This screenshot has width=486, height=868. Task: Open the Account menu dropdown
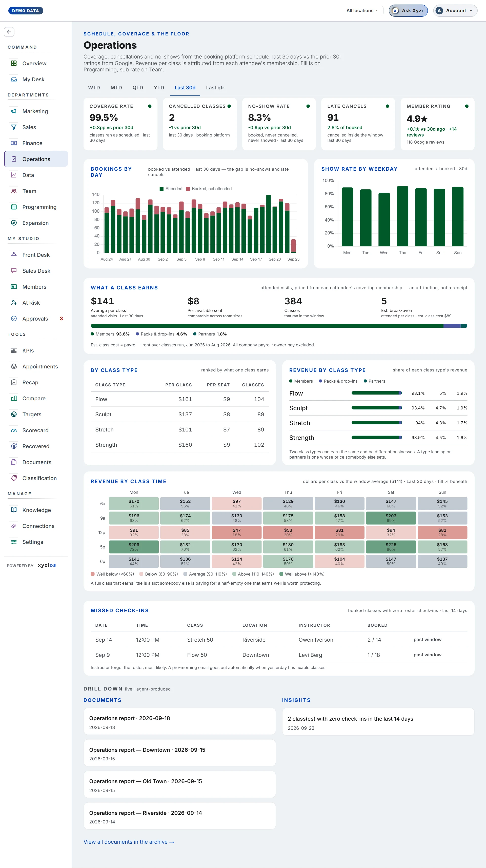455,10
